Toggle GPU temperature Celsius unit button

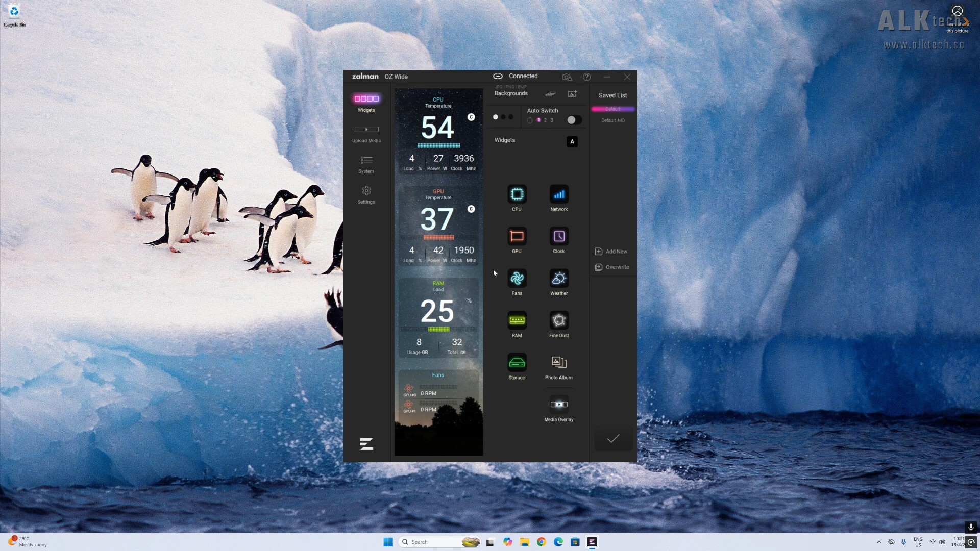(471, 209)
